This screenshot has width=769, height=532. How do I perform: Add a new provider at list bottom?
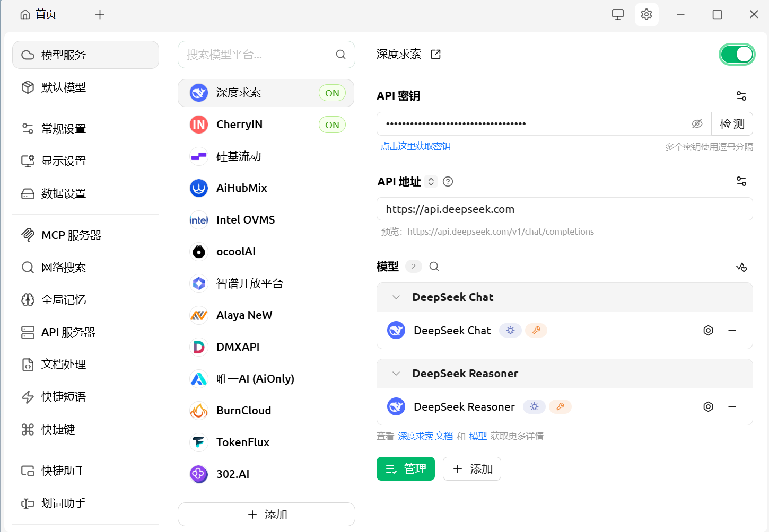[266, 515]
